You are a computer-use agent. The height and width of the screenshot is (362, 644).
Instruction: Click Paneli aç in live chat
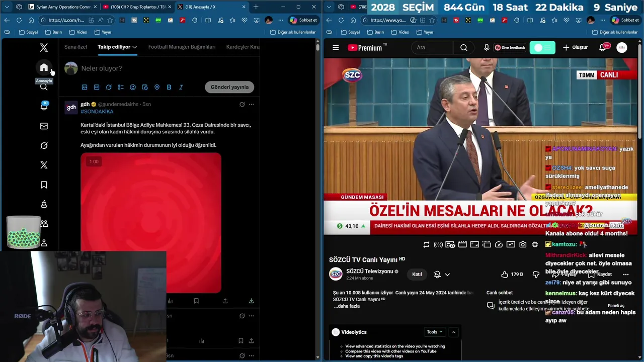(616, 306)
